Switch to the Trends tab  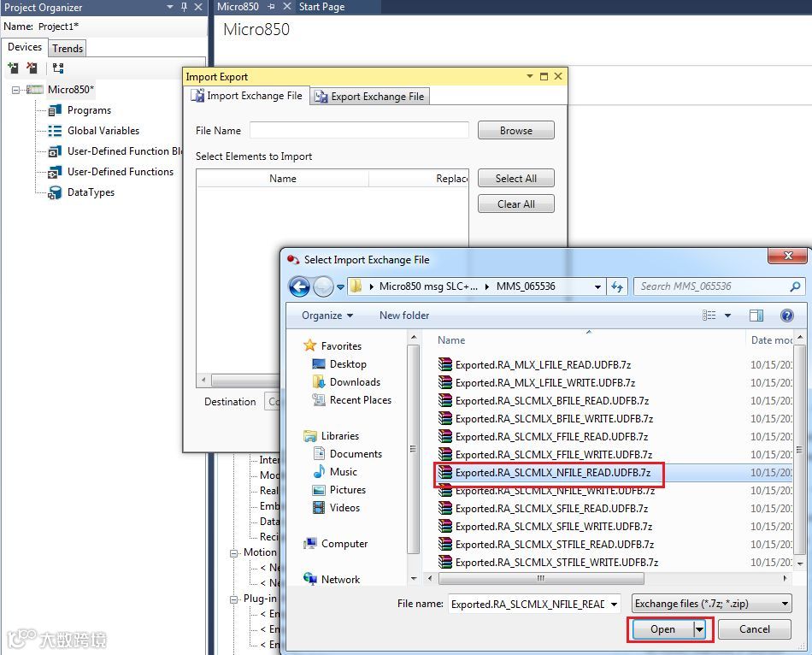tap(68, 48)
